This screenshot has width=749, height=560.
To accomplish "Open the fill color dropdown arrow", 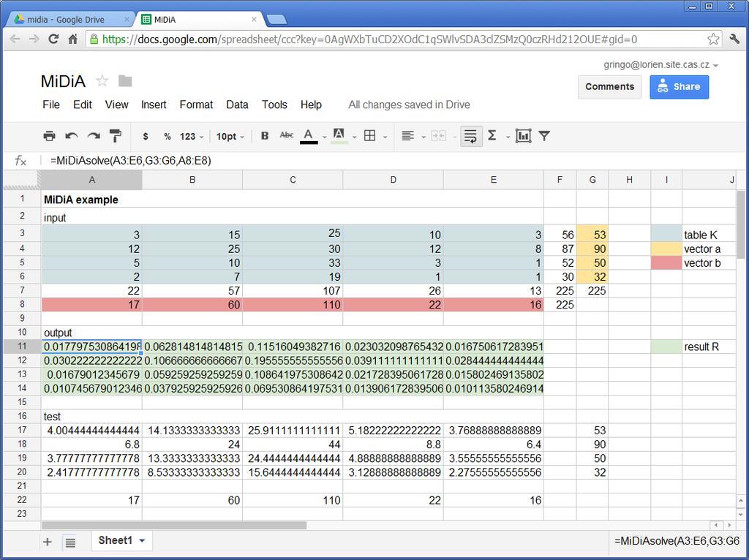I will [x=355, y=137].
